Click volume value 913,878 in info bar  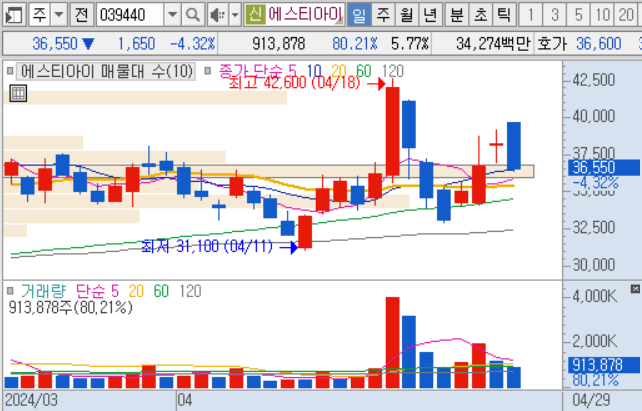coord(278,43)
